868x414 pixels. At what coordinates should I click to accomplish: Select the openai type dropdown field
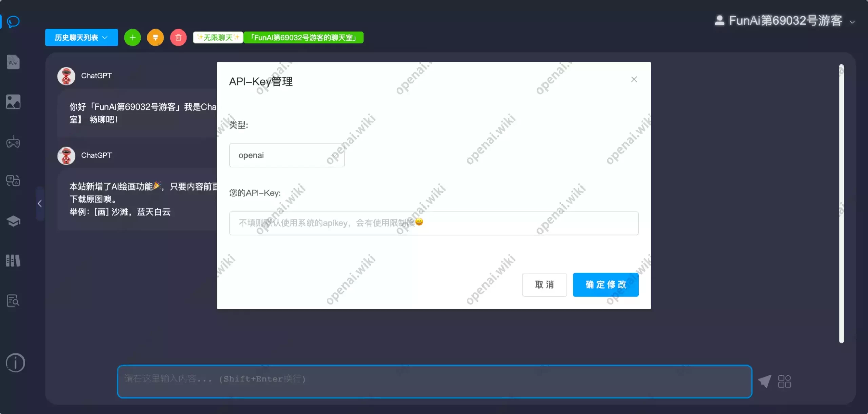pos(287,155)
